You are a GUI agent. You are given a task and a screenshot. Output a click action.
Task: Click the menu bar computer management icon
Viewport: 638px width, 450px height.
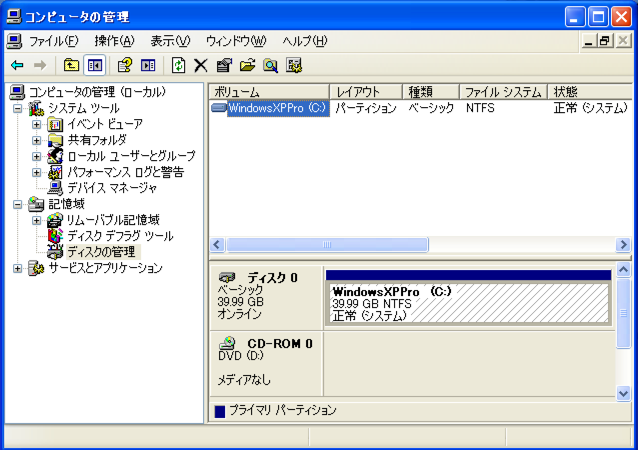coord(15,41)
